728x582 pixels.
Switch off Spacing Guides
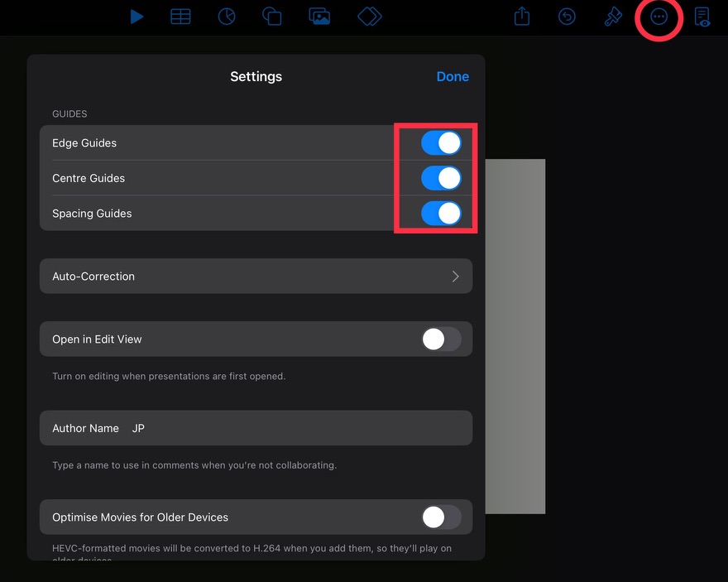pyautogui.click(x=441, y=214)
